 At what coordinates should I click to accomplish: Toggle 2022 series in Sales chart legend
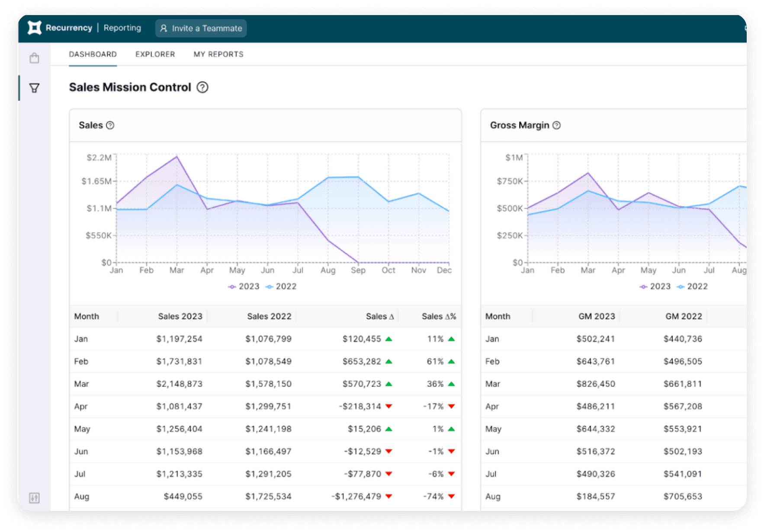pyautogui.click(x=281, y=286)
